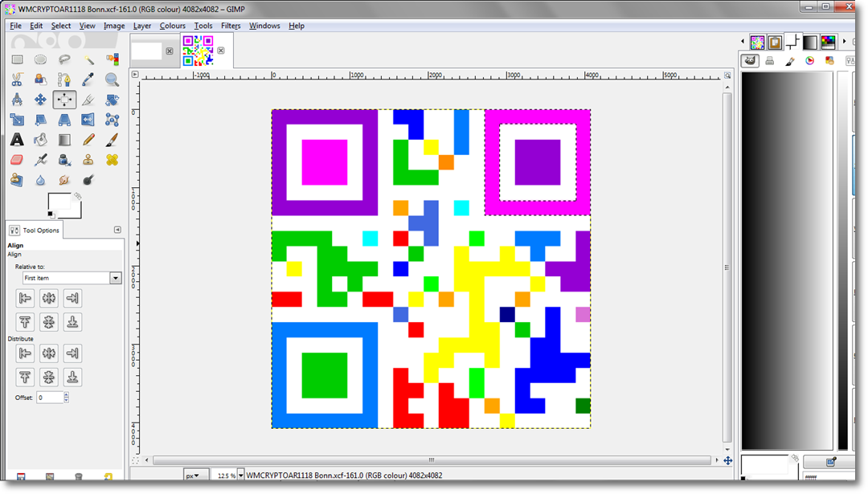Select the Foreground Select tool
This screenshot has width=868, height=494.
pyautogui.click(x=40, y=80)
